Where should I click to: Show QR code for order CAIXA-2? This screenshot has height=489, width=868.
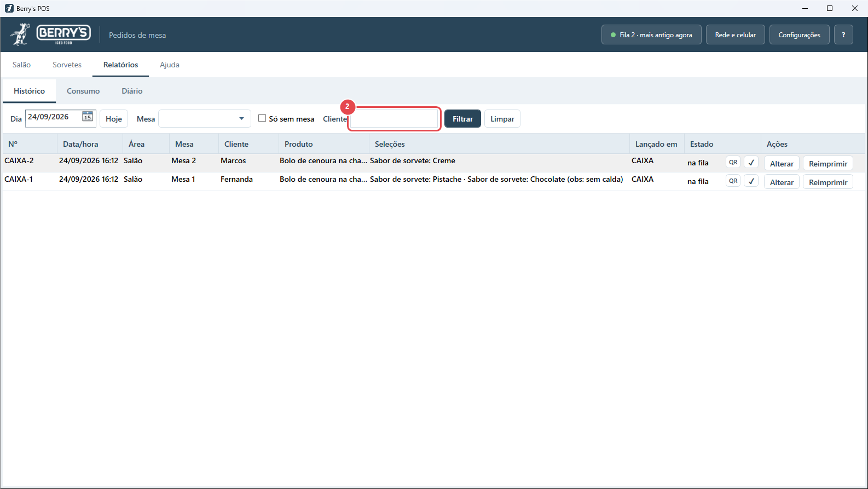pos(733,163)
